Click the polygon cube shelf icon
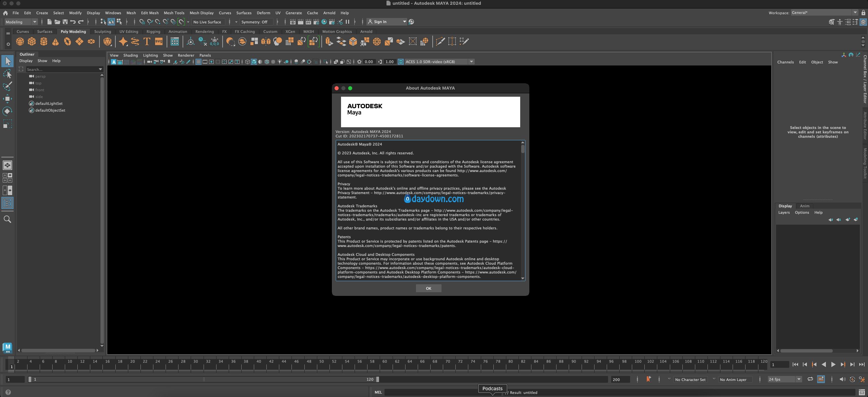 (x=32, y=41)
